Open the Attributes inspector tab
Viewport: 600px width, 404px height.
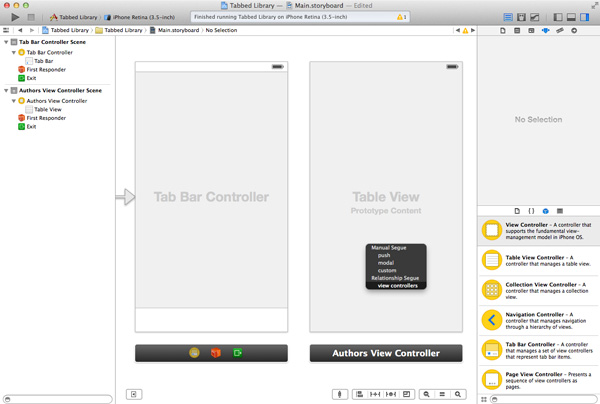(x=545, y=31)
